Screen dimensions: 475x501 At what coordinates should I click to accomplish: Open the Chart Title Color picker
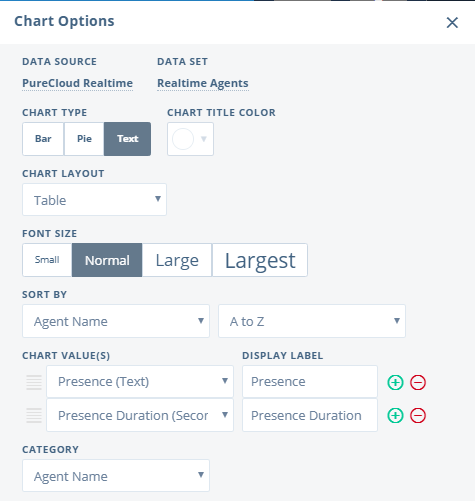190,139
